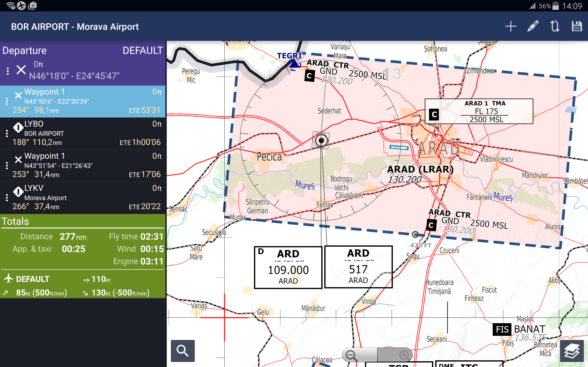Open the three-dot menu for LYBO BOR AIRPORT

coord(7,133)
